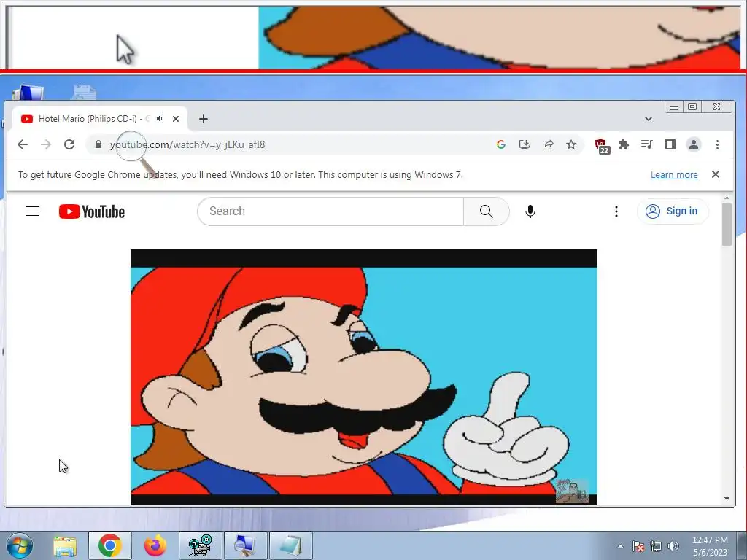This screenshot has height=560, width=747.
Task: Open the network tray icon
Action: (x=656, y=546)
